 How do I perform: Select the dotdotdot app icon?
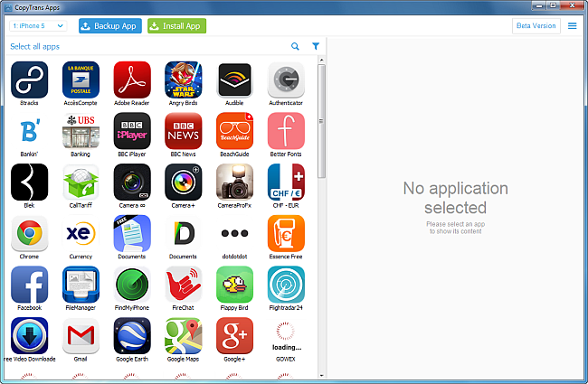pyautogui.click(x=234, y=233)
